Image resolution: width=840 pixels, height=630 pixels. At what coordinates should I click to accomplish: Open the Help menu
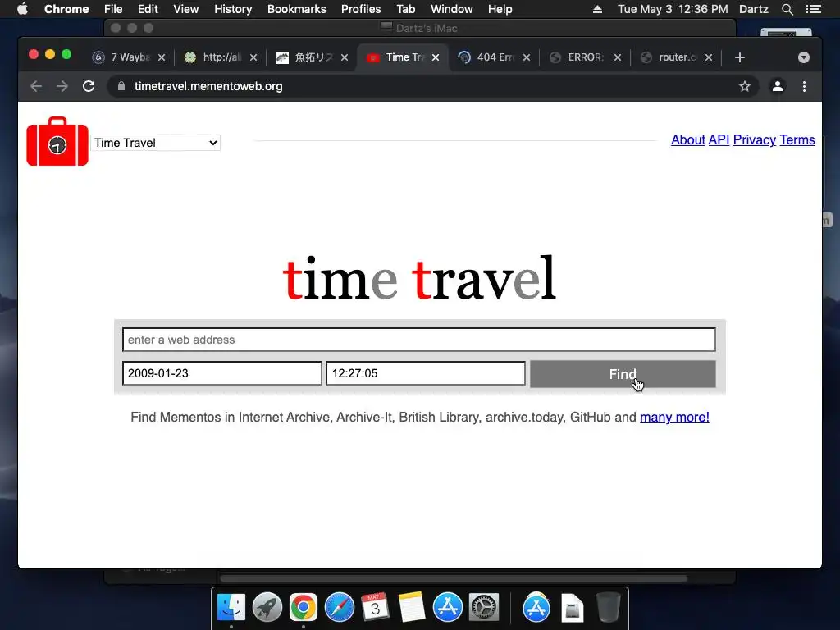500,9
